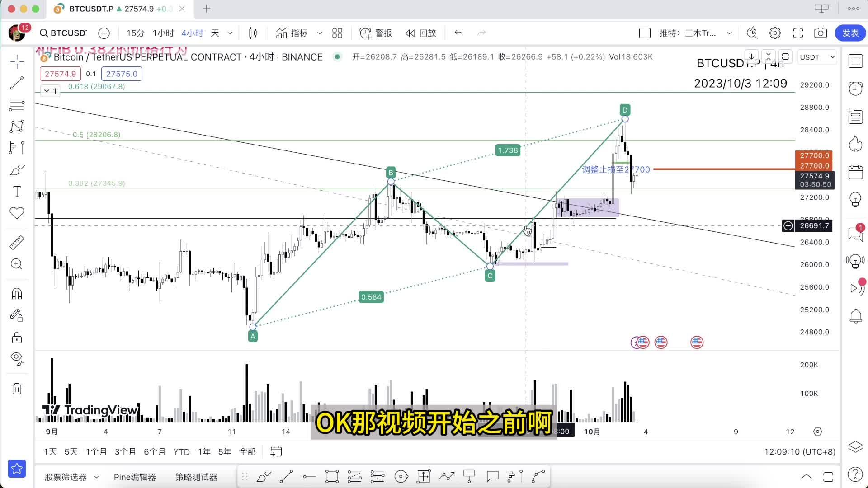Click the 27574.9 sell price button

[x=61, y=74]
